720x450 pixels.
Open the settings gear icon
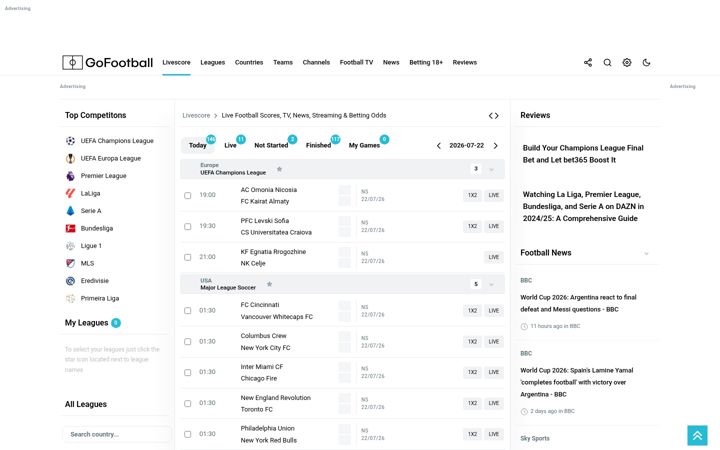tap(627, 62)
